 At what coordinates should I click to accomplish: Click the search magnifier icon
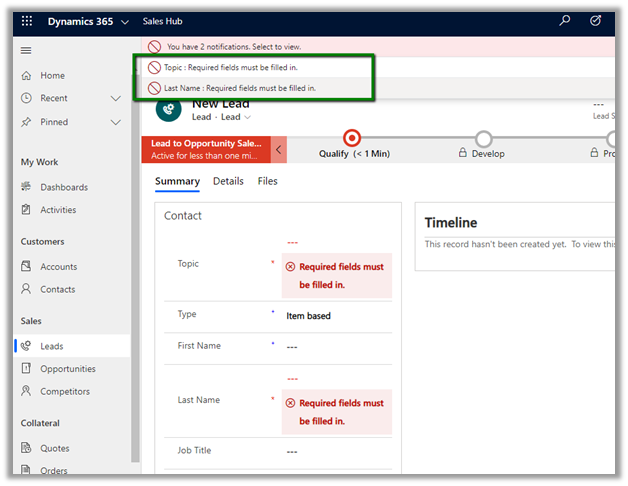coord(565,21)
